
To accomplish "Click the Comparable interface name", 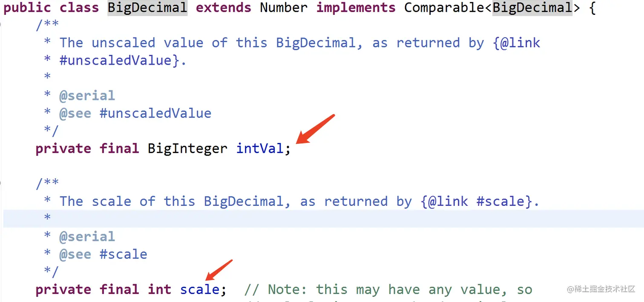I will click(x=444, y=8).
